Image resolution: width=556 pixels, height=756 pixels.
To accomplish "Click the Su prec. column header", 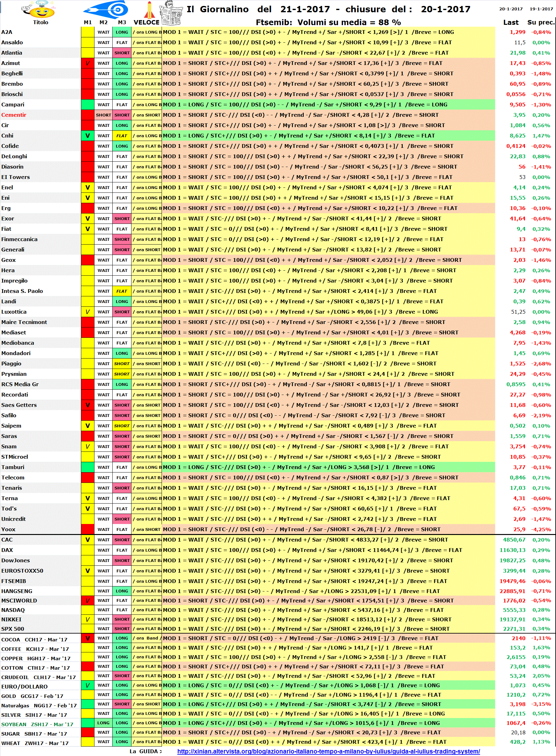I will tap(541, 22).
